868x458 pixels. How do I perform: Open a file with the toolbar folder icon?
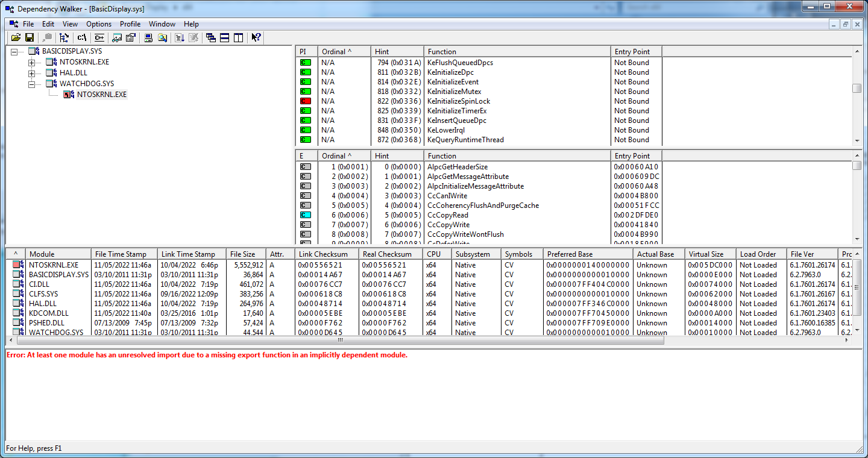click(16, 37)
